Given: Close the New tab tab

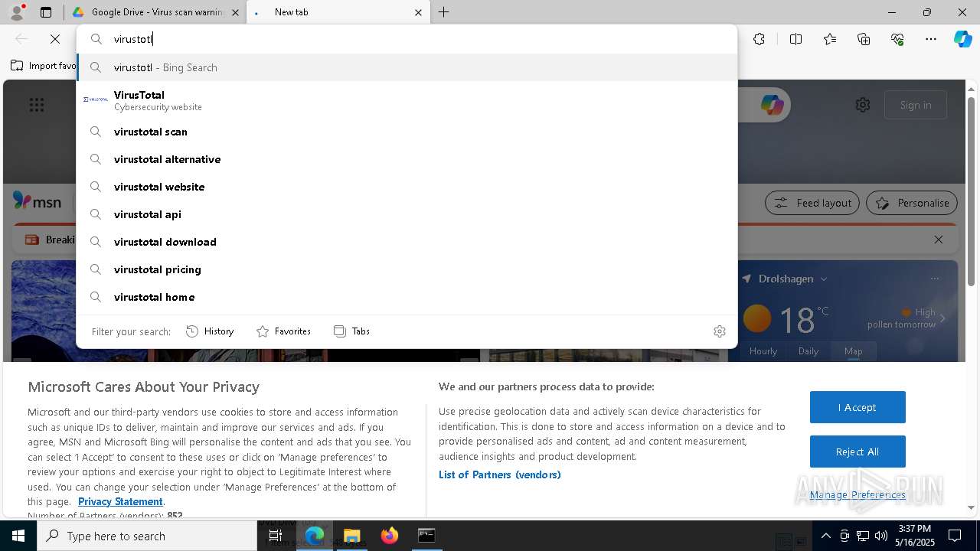Looking at the screenshot, I should tap(419, 12).
